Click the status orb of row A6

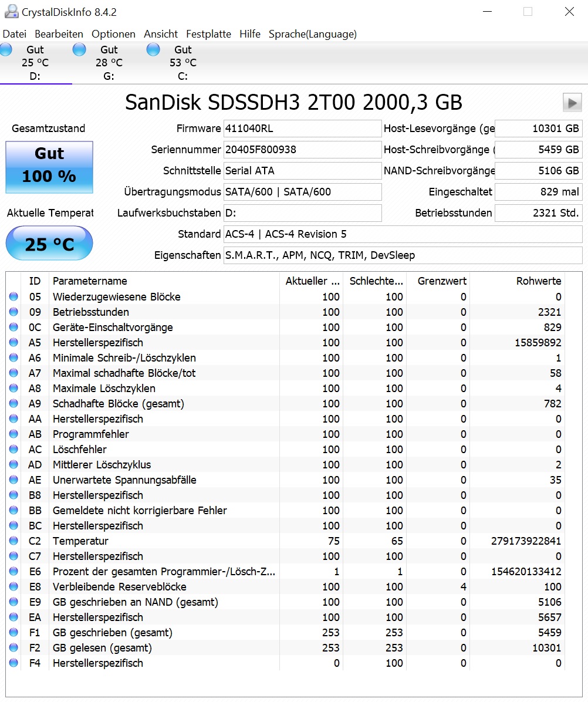click(14, 357)
